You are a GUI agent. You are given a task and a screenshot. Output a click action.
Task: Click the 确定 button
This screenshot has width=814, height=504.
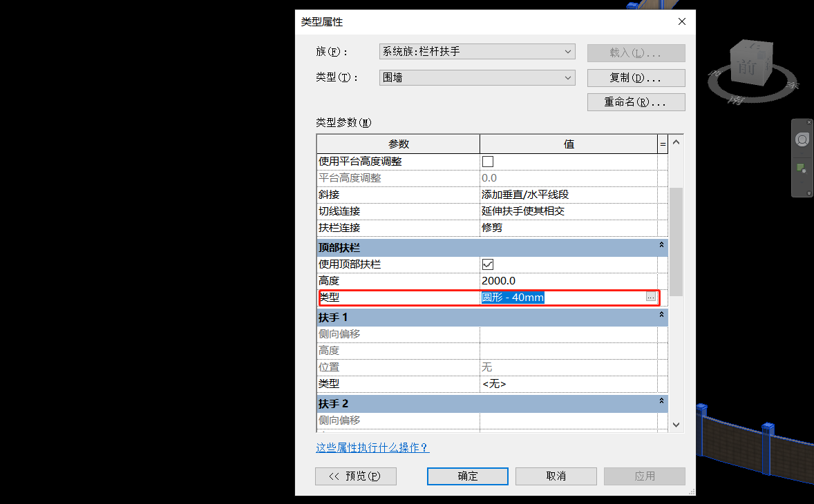[467, 476]
